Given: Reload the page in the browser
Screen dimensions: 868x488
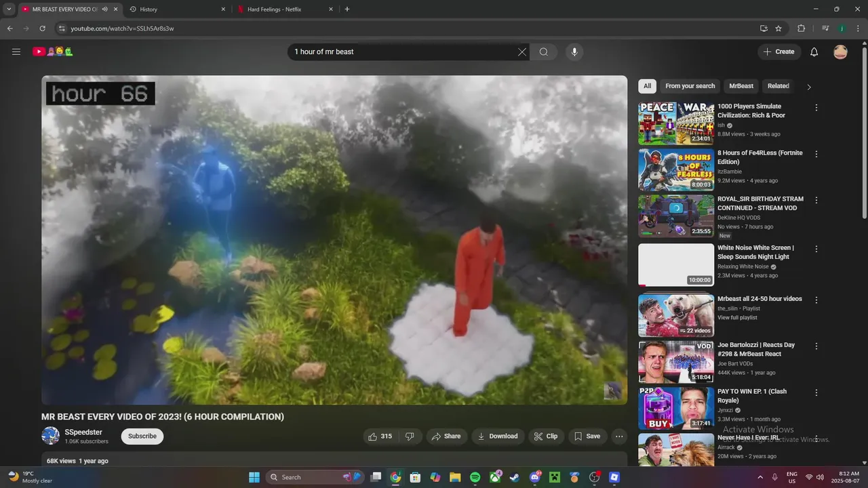Looking at the screenshot, I should pos(42,28).
